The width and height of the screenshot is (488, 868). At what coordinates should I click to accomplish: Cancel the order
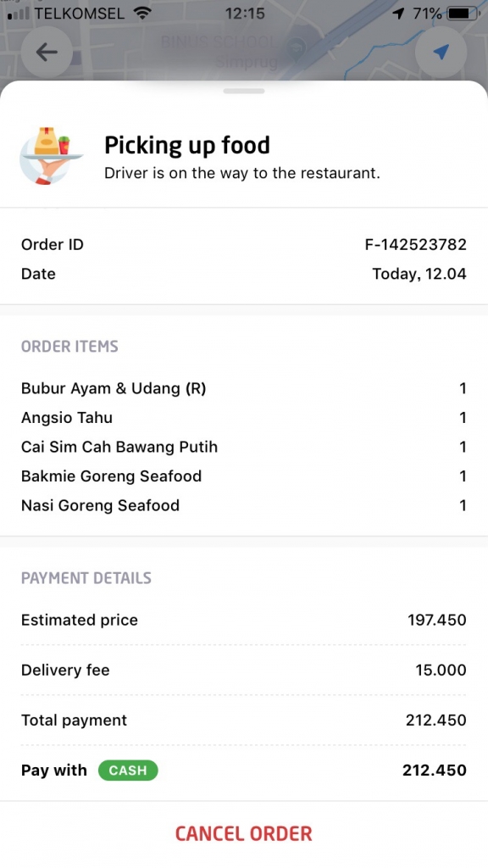[x=244, y=834]
